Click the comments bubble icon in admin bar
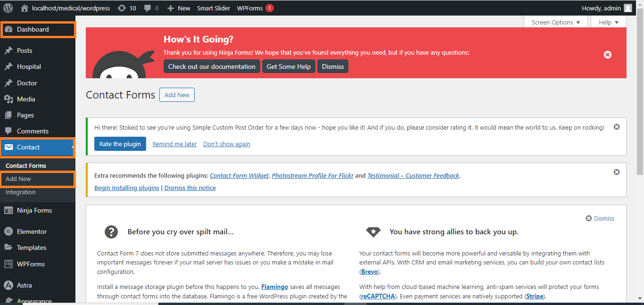Image resolution: width=644 pixels, height=305 pixels. 148,8
